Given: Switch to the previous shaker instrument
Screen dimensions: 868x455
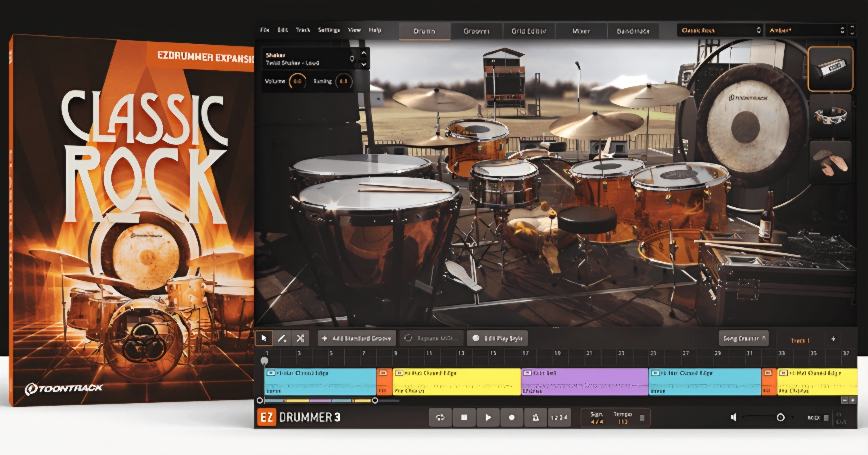Looking at the screenshot, I should [x=363, y=53].
